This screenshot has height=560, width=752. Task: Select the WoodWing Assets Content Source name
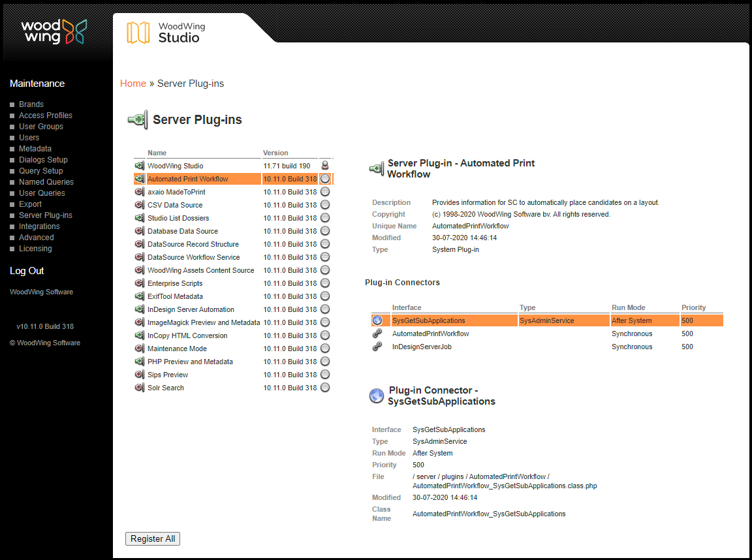coord(200,270)
